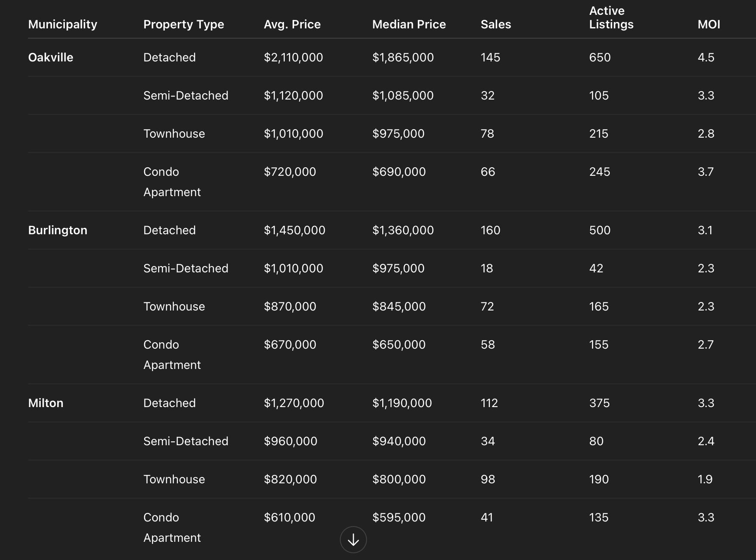Click Burlington Semi-Detached sales value 18
The width and height of the screenshot is (756, 560).
click(x=486, y=268)
